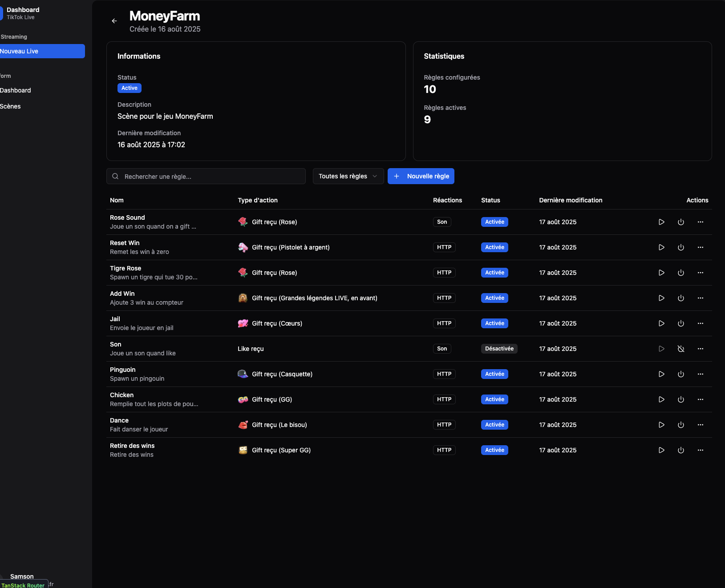Play the Dance rule

coord(661,425)
